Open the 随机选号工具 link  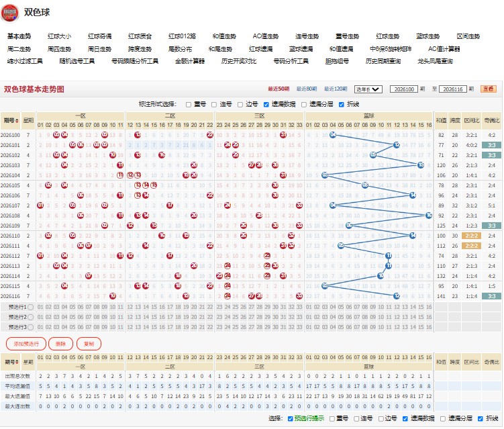[77, 61]
